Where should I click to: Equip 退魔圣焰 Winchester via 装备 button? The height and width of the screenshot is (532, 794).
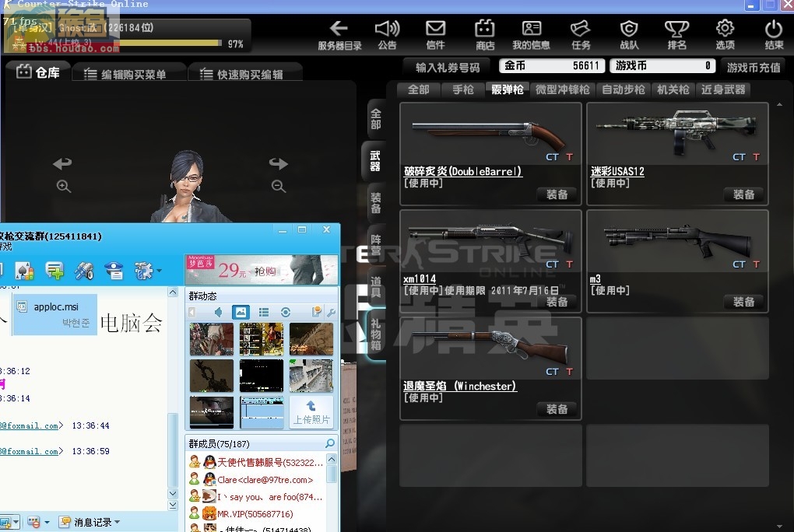(557, 409)
